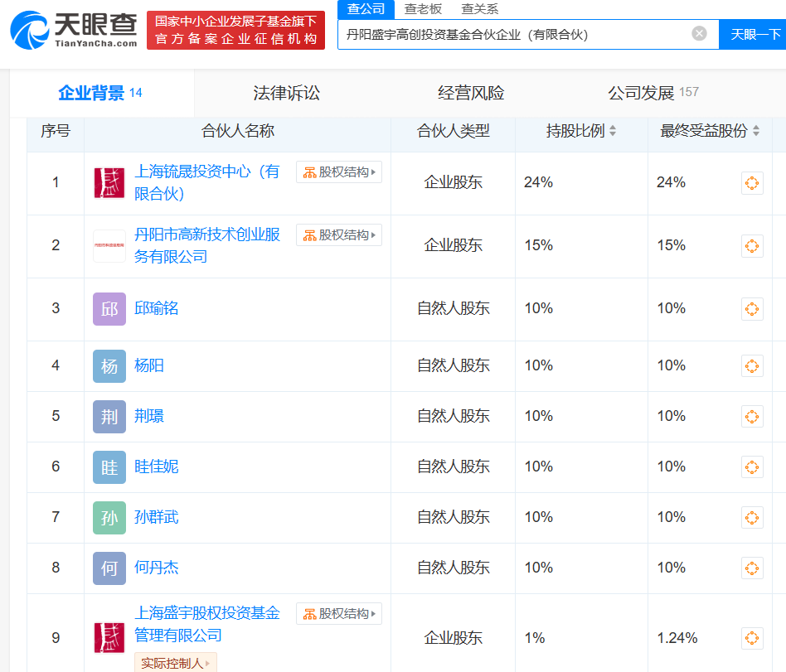Screen dimensions: 786x672
Task: Click the 24% 持股比例 value in row 1
Action: tap(538, 182)
